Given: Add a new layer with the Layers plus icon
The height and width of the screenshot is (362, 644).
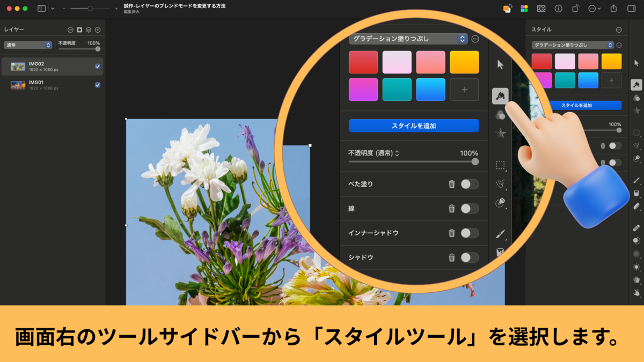Looking at the screenshot, I should point(98,30).
